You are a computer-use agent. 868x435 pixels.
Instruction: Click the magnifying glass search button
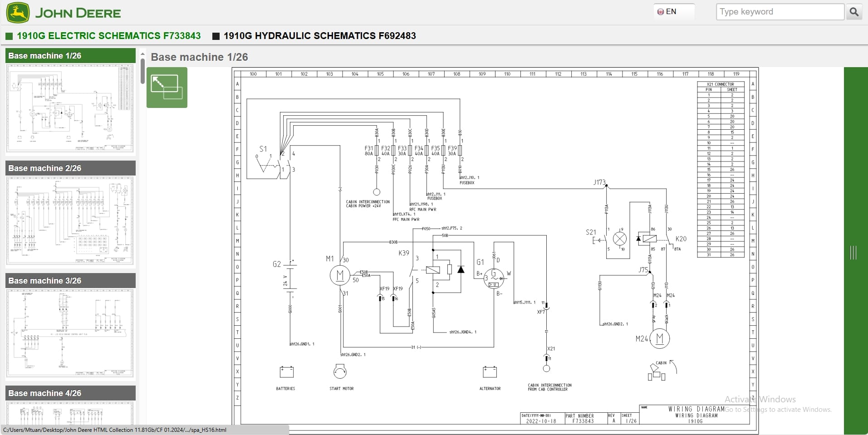[x=853, y=12]
